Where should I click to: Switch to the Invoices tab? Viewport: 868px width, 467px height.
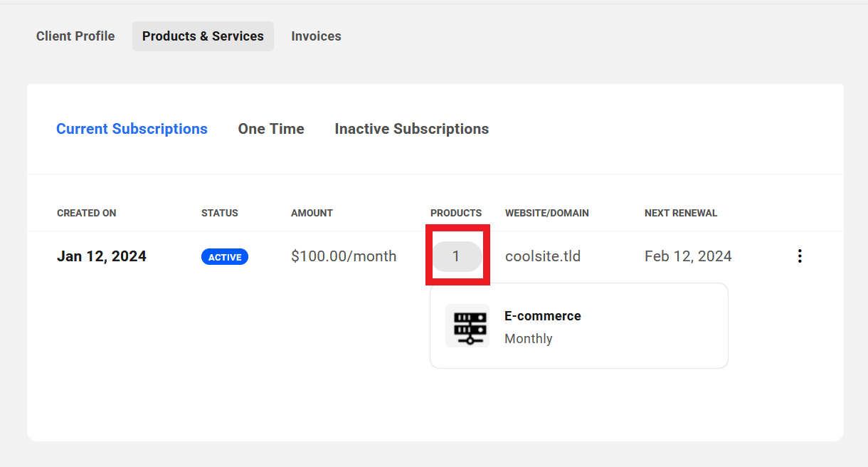(x=316, y=36)
